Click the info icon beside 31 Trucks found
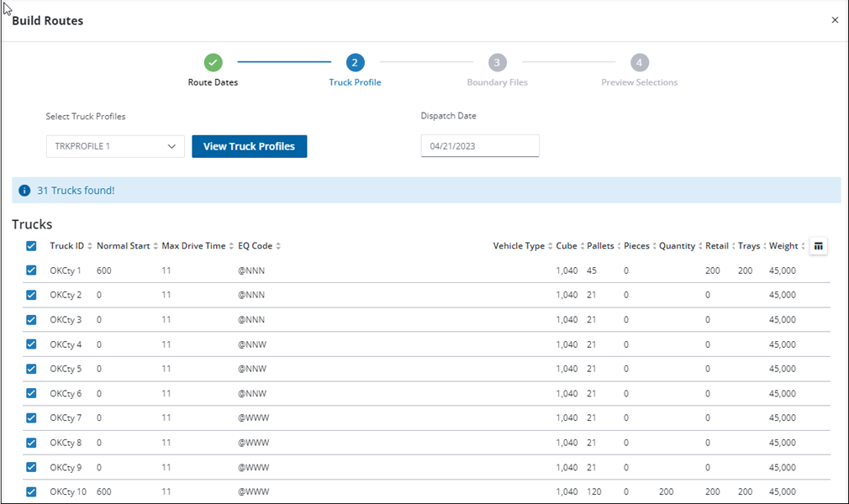Viewport: 849px width, 504px height. click(24, 191)
